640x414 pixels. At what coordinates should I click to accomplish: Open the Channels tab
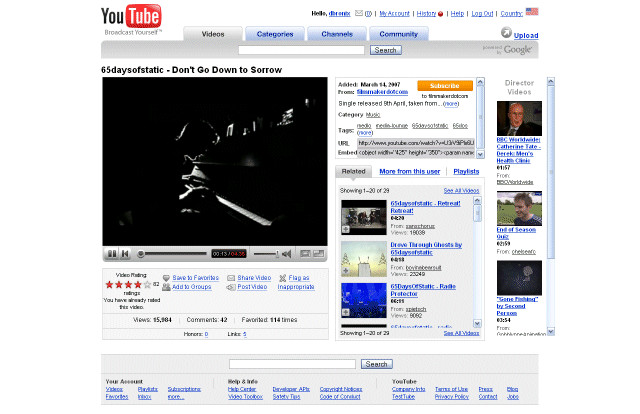point(337,34)
